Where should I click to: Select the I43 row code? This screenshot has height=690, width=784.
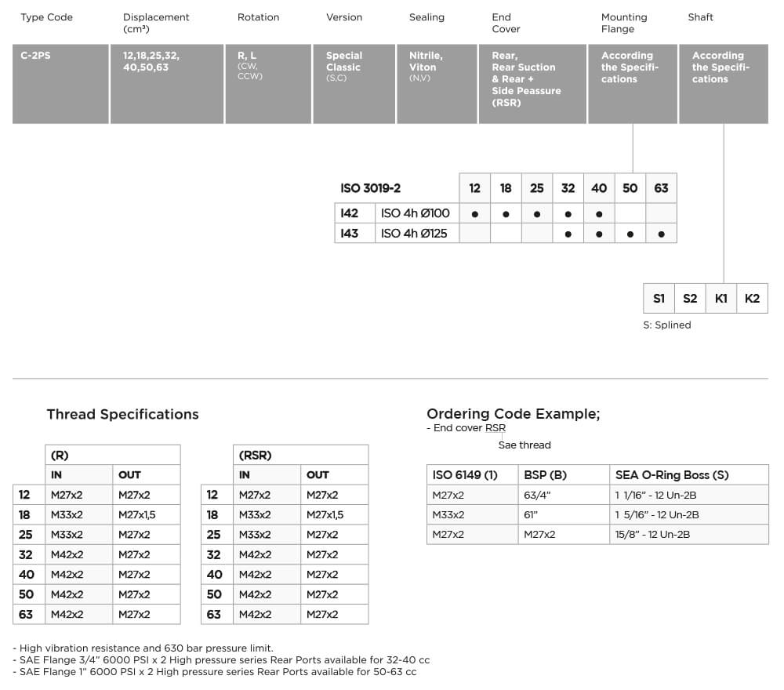355,234
